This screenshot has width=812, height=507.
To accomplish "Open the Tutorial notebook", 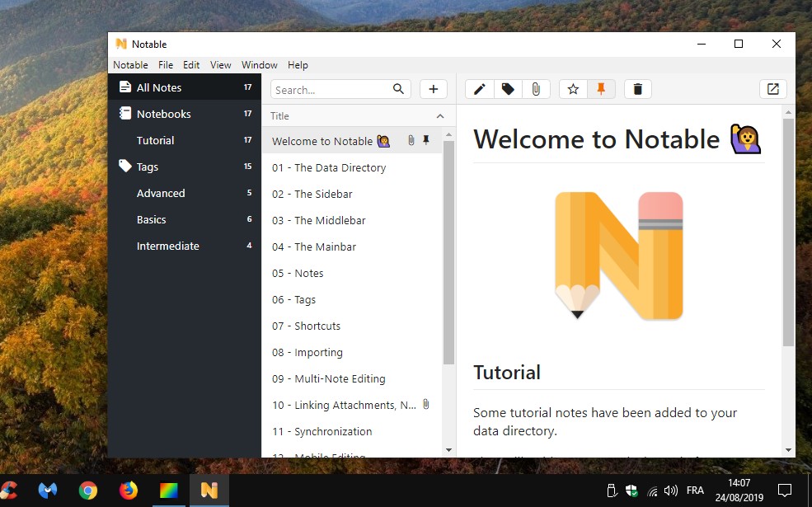I will [185, 140].
